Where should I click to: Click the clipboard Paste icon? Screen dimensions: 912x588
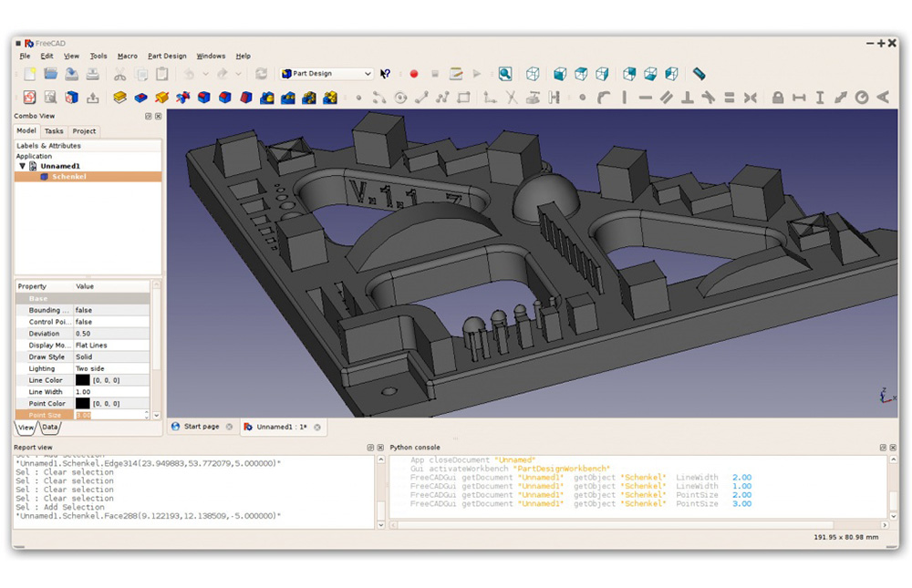tap(162, 74)
